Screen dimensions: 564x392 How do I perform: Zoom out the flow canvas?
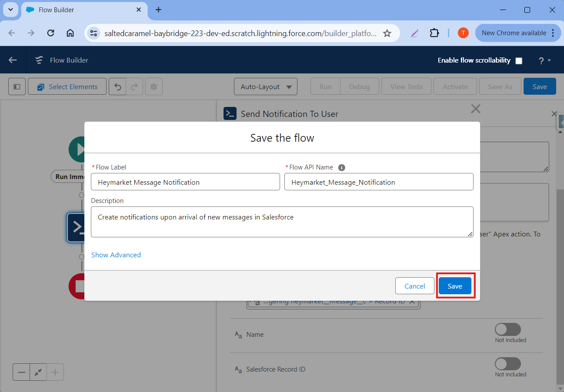coord(21,372)
